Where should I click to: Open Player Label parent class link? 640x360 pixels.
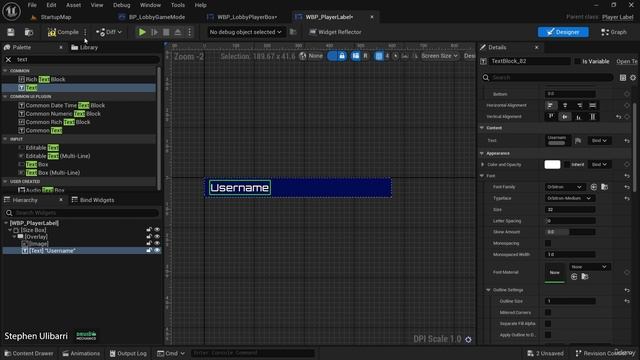[617, 17]
